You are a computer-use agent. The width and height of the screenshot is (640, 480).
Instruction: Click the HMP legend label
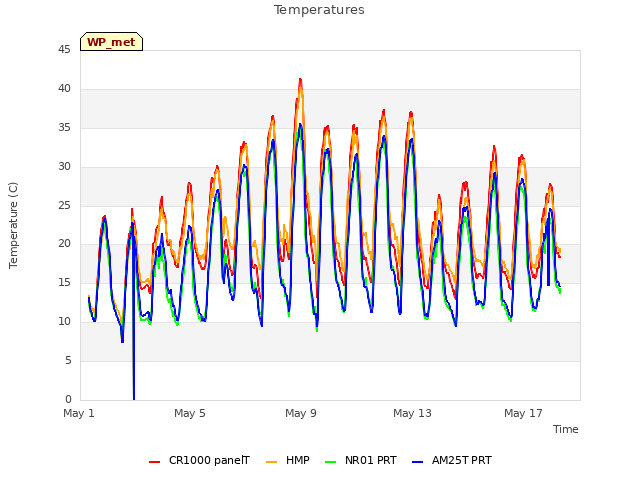pos(298,460)
